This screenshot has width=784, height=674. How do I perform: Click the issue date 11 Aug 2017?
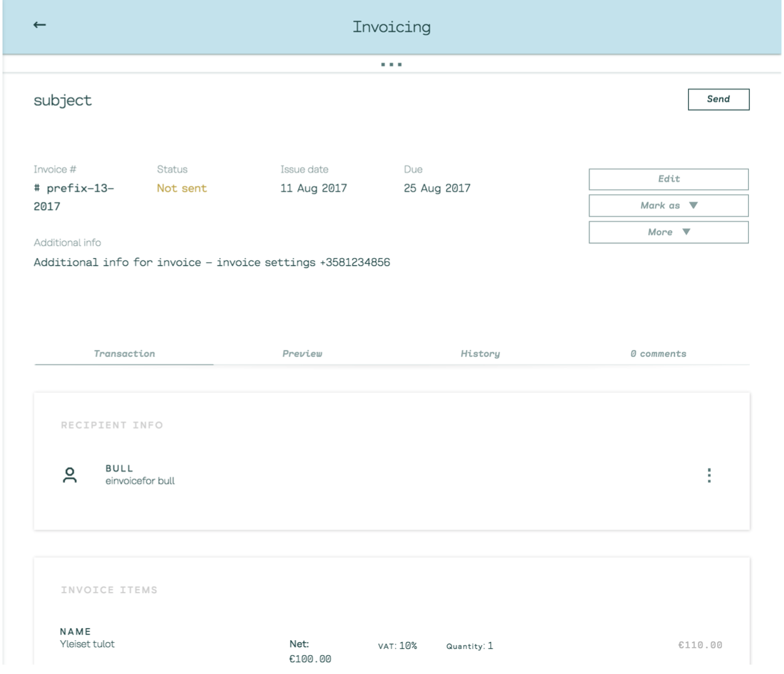pos(314,189)
